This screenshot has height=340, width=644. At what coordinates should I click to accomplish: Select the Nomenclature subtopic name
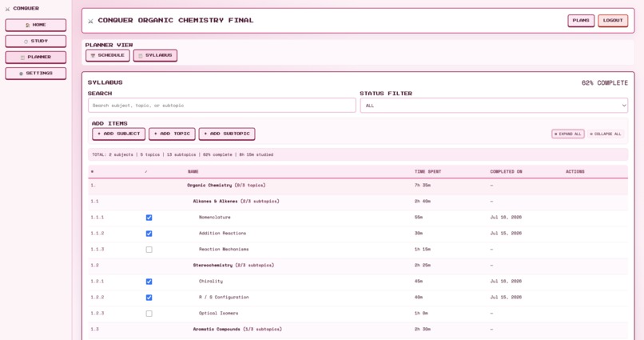214,217
